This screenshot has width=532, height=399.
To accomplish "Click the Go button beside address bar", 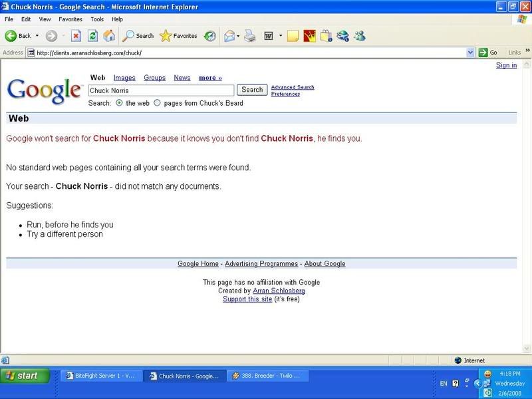I will (x=487, y=53).
